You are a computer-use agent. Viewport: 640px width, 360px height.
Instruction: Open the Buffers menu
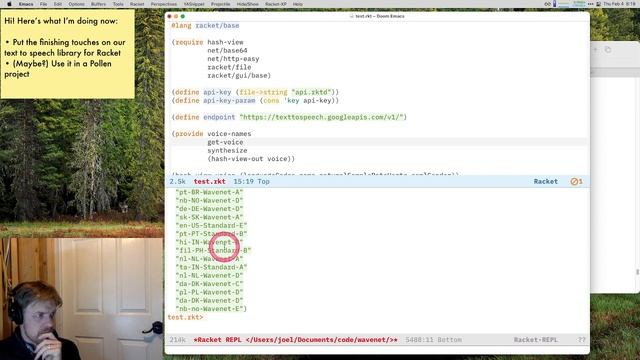tap(98, 4)
